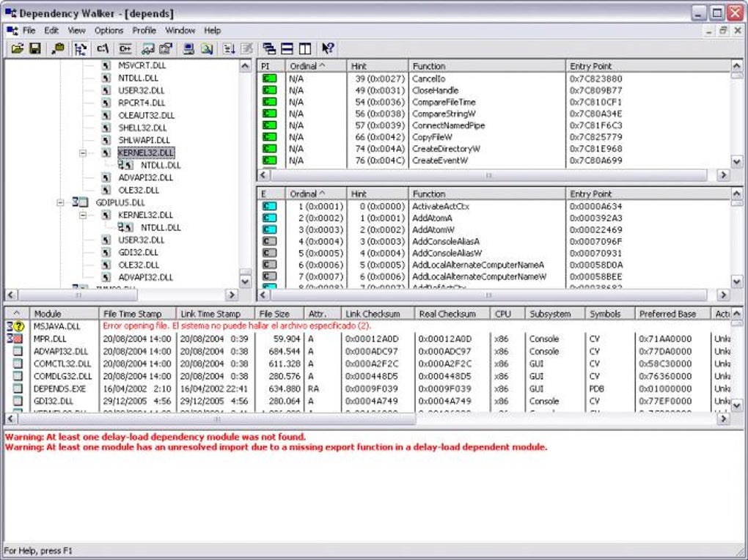Click the Subsystem column header
This screenshot has height=560, width=748.
click(x=555, y=314)
